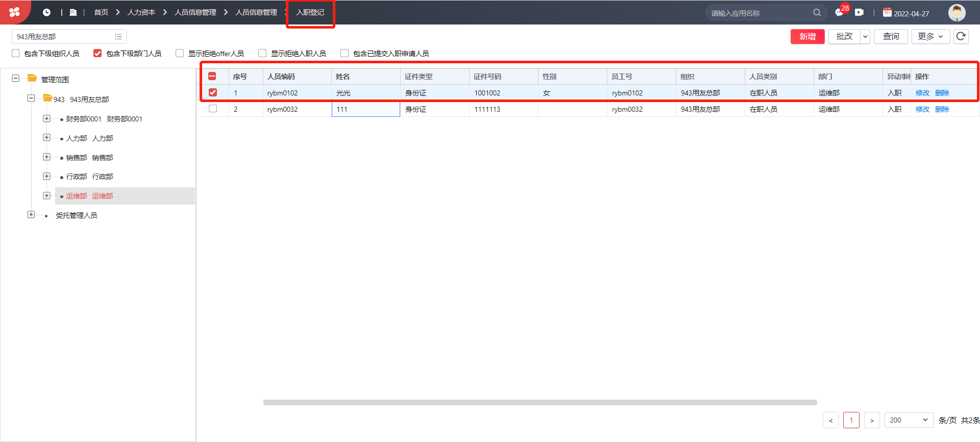This screenshot has height=442, width=980.
Task: Click the refresh icon button
Action: (961, 36)
